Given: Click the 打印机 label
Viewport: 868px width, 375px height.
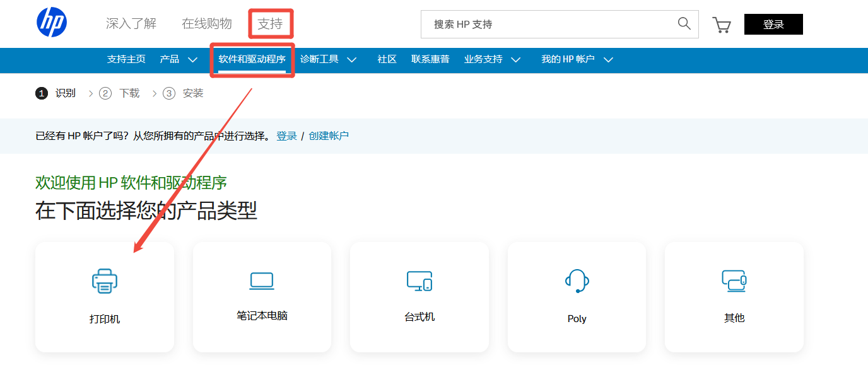Looking at the screenshot, I should tap(105, 319).
